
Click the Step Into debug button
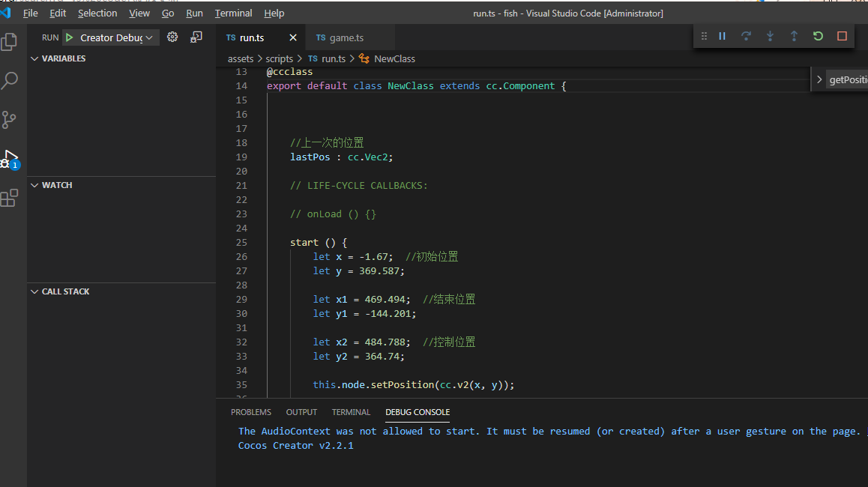pyautogui.click(x=770, y=36)
